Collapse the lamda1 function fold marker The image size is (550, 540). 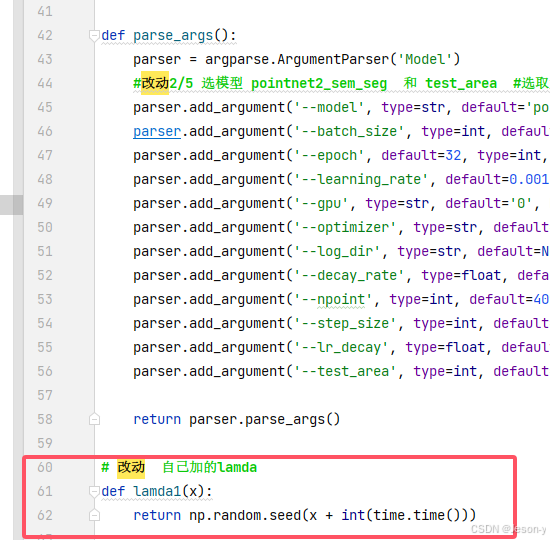click(94, 492)
